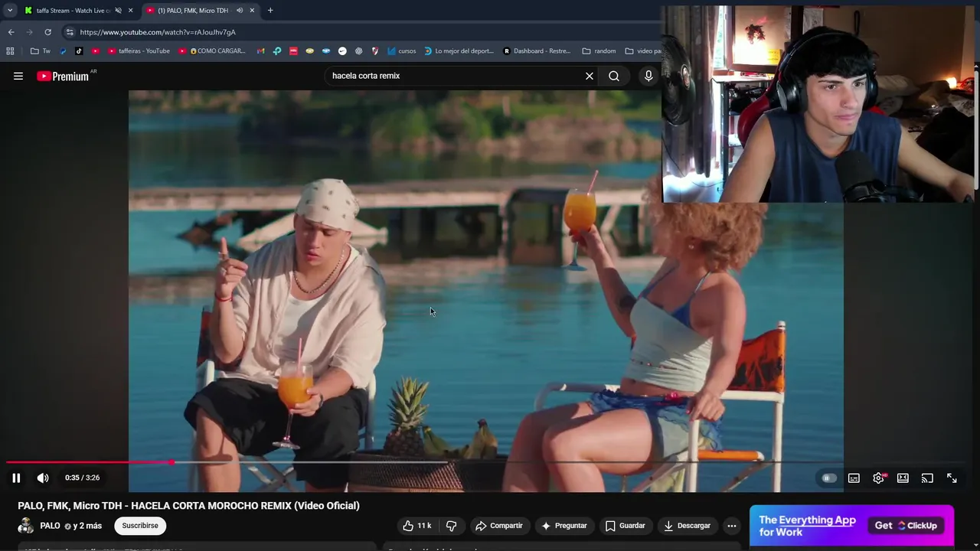Open a new browser tab
The width and height of the screenshot is (980, 551).
click(x=270, y=11)
